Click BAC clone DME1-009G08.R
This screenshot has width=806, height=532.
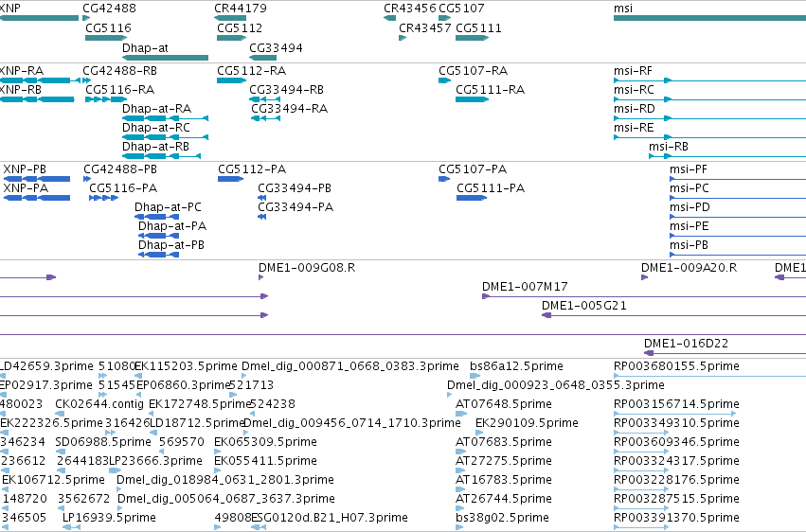click(x=307, y=268)
